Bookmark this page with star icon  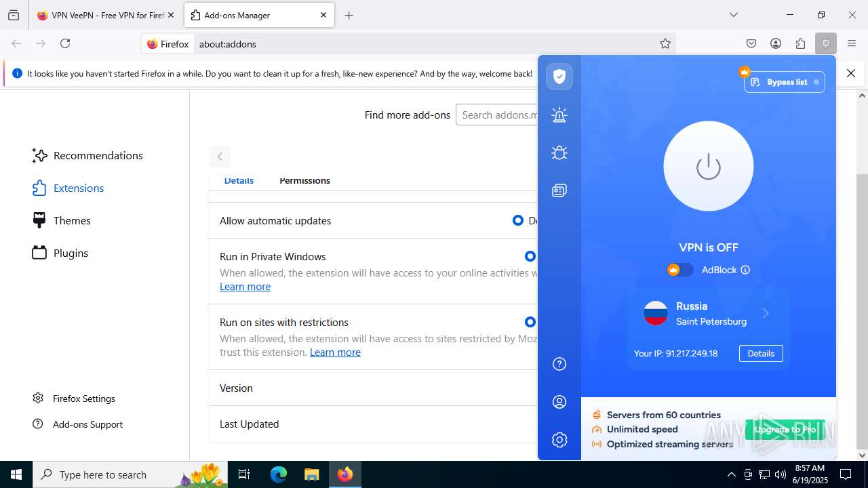click(665, 44)
